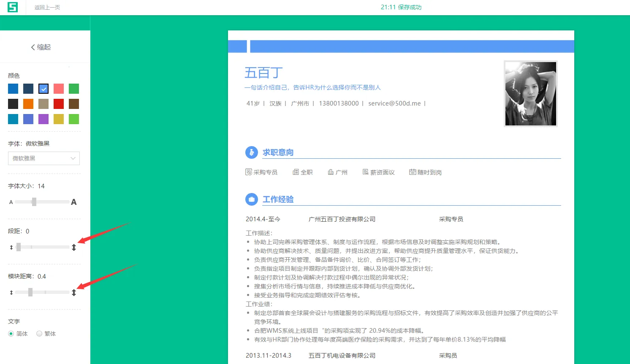Select the checked light blue color swatch
Viewport: 630px width, 364px height.
tap(43, 89)
